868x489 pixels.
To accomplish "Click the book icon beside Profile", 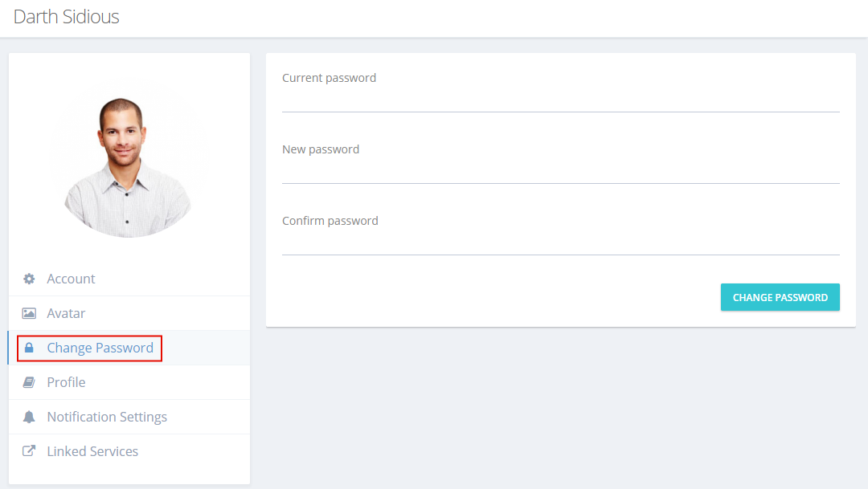I will [29, 382].
